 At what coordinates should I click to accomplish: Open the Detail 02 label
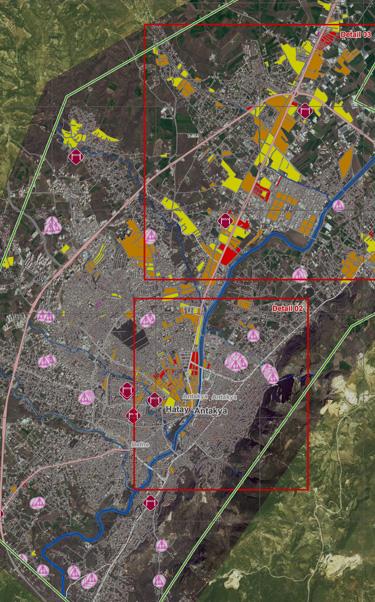pyautogui.click(x=287, y=308)
